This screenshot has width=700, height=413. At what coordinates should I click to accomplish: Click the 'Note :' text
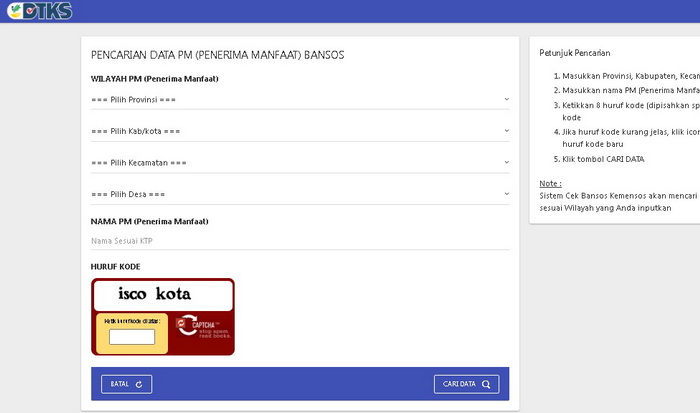[550, 184]
